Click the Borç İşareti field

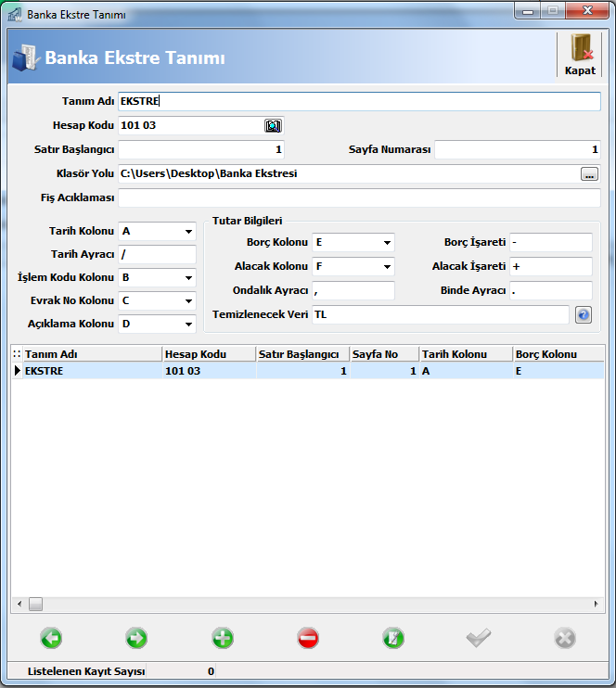550,242
